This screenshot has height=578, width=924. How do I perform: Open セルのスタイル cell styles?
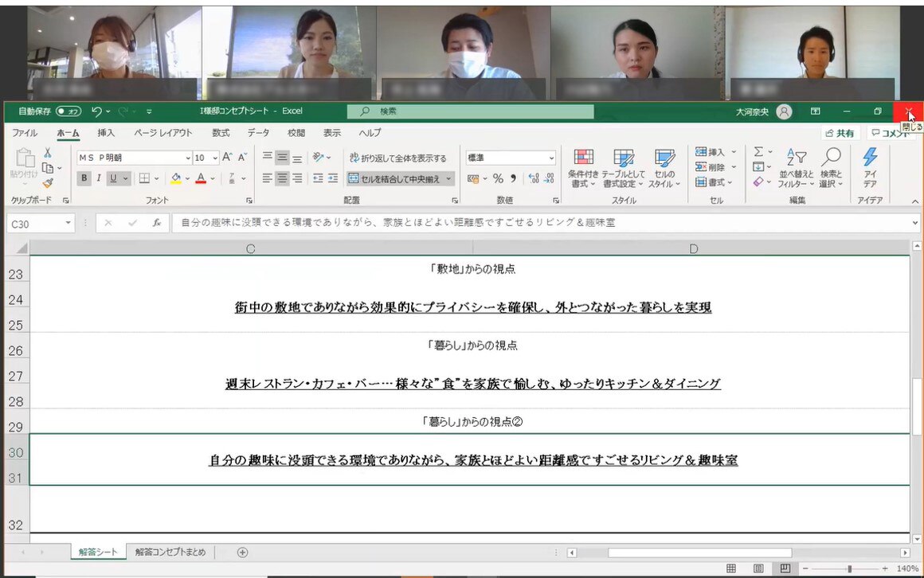664,168
